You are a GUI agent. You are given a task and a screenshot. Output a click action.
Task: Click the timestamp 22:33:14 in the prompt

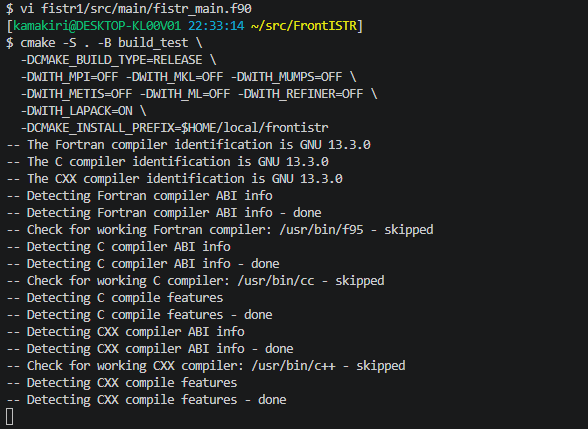pyautogui.click(x=216, y=26)
